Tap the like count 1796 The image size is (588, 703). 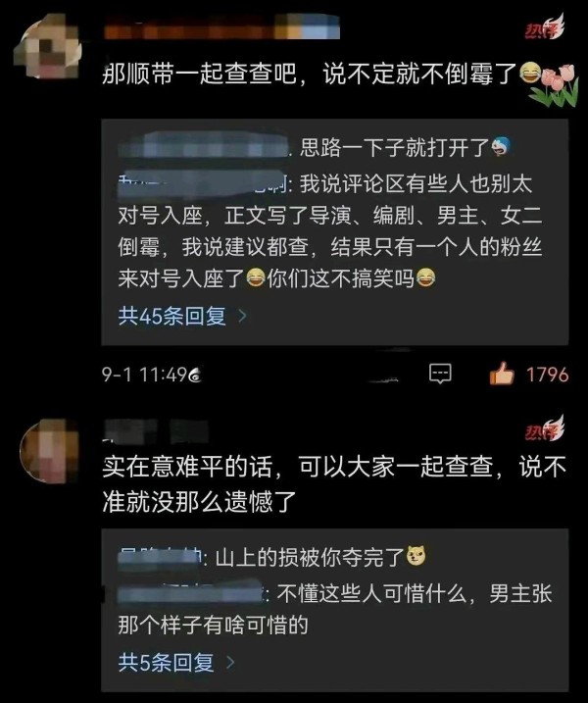point(547,375)
